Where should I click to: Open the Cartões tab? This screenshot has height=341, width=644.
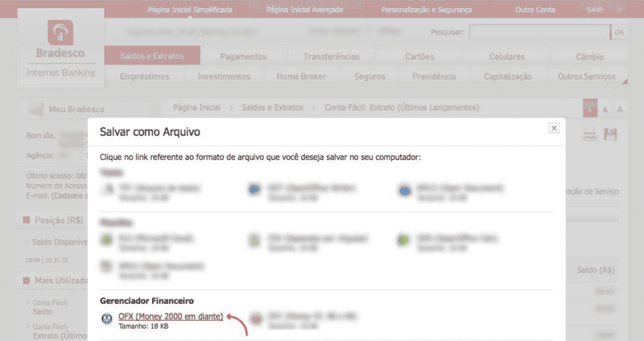(419, 57)
